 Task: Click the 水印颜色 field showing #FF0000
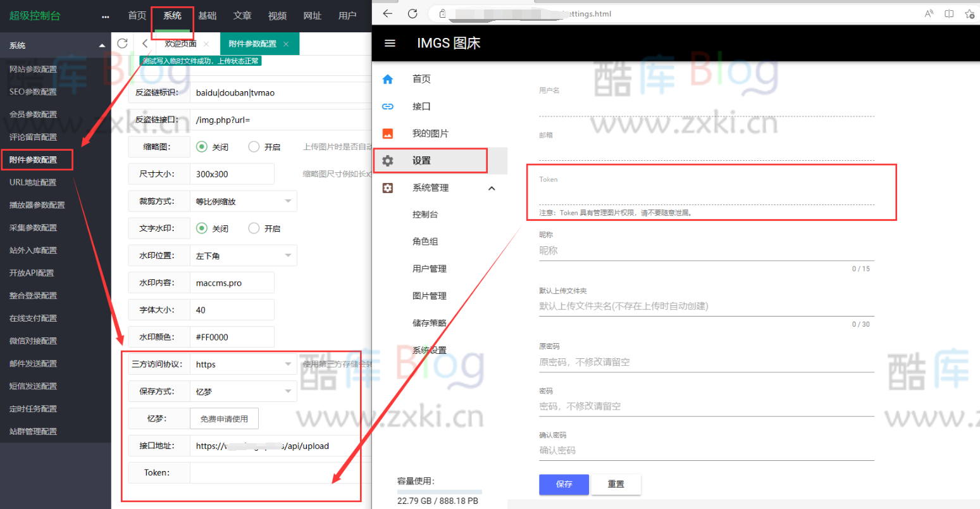click(233, 337)
